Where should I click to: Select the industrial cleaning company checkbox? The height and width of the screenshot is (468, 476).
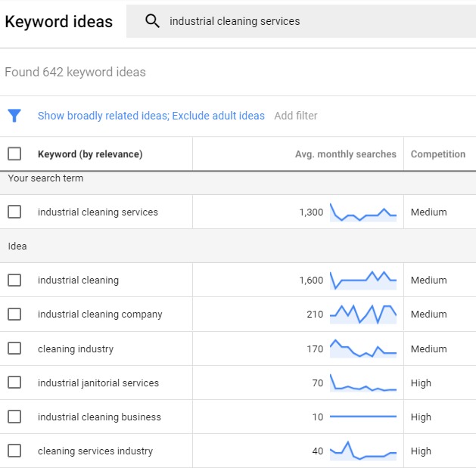14,315
